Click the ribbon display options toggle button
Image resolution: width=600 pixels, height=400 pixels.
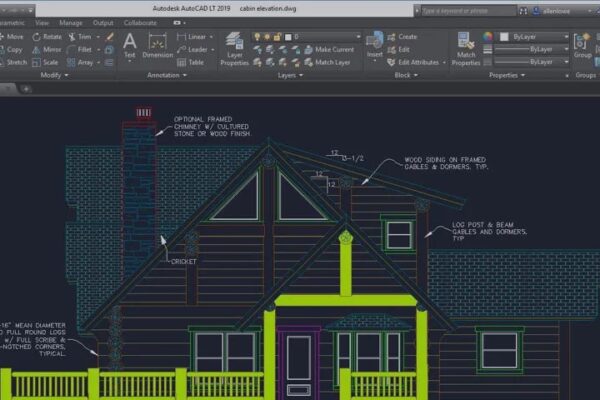tap(179, 23)
